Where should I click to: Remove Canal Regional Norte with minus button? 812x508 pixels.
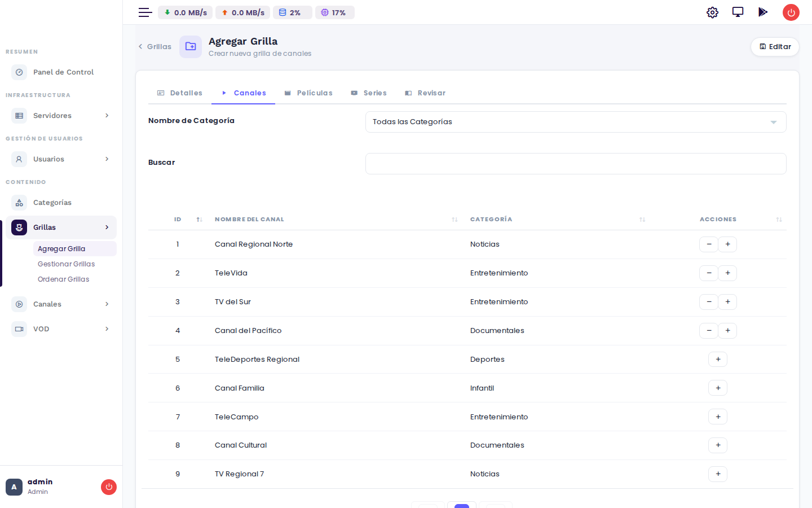tap(709, 244)
